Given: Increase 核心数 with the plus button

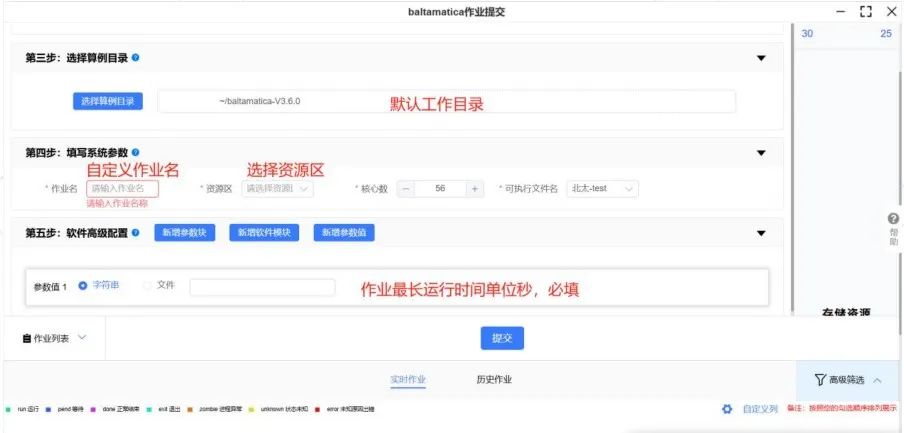Looking at the screenshot, I should [475, 188].
